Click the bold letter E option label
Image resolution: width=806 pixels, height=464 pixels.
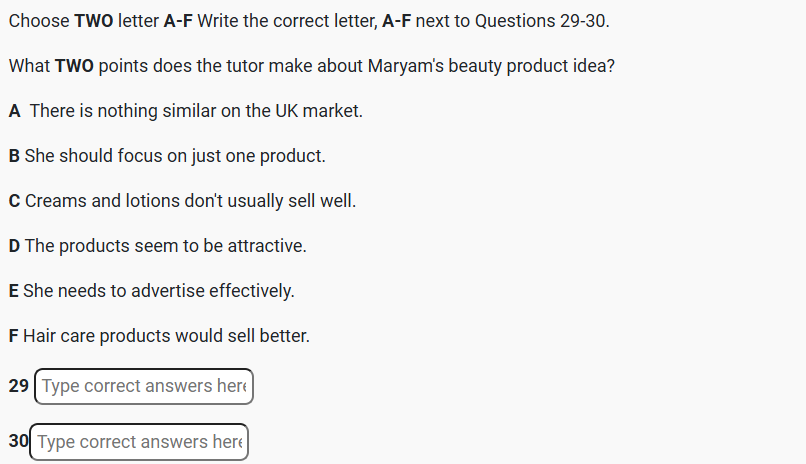14,291
